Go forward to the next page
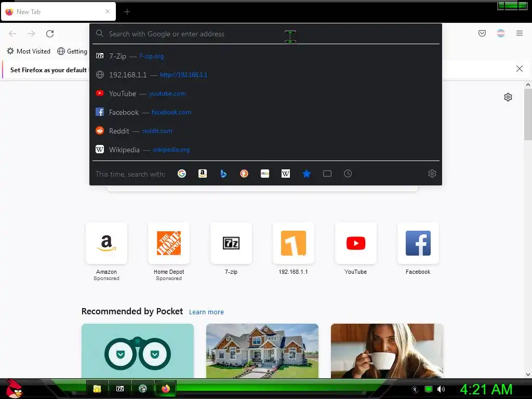The height and width of the screenshot is (399, 532). pyautogui.click(x=31, y=34)
